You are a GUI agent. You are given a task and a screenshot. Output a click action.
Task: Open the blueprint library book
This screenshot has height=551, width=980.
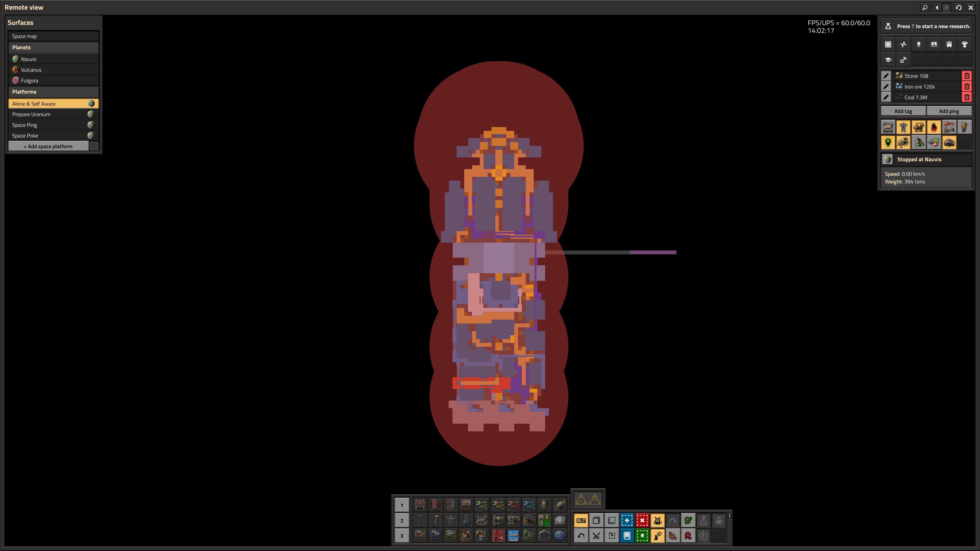[x=934, y=44]
